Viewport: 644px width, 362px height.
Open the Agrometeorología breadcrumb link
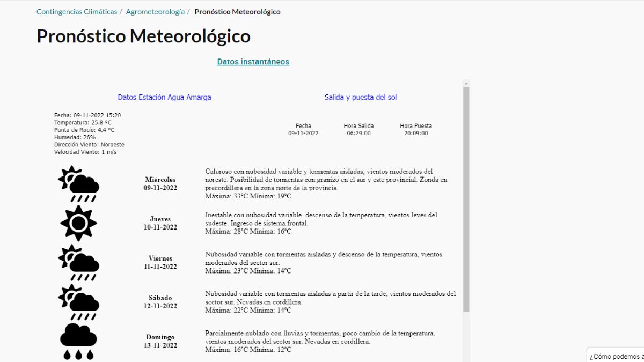tap(155, 12)
